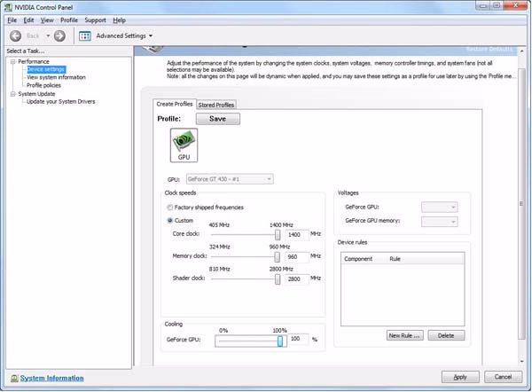Open the GeForce GPU memory voltage dropdown
This screenshot has width=532, height=392.
point(440,222)
